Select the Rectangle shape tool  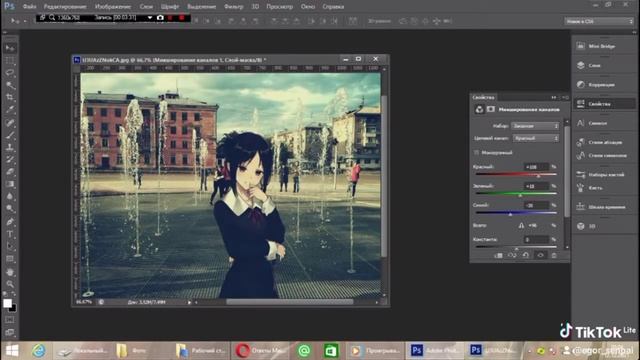click(x=10, y=259)
